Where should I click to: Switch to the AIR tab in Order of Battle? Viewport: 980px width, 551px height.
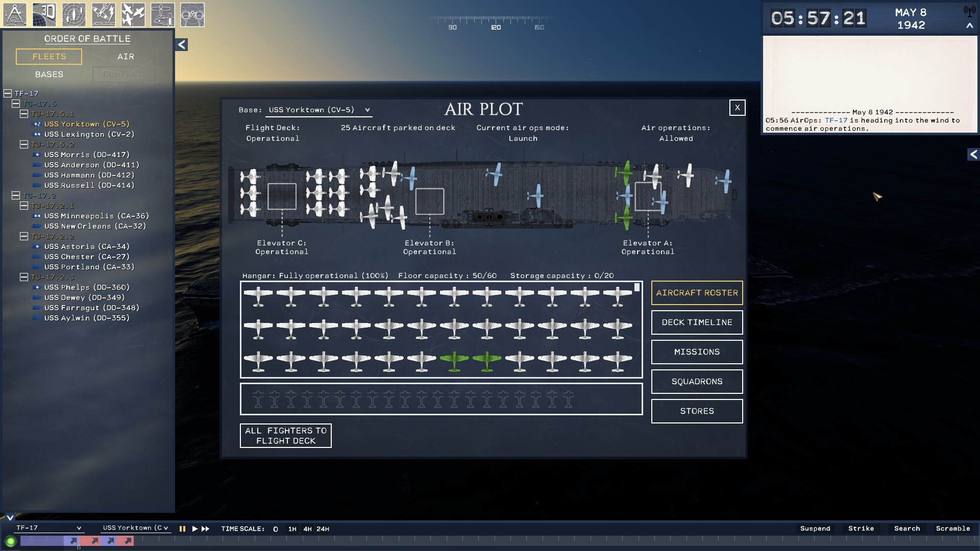coord(126,57)
